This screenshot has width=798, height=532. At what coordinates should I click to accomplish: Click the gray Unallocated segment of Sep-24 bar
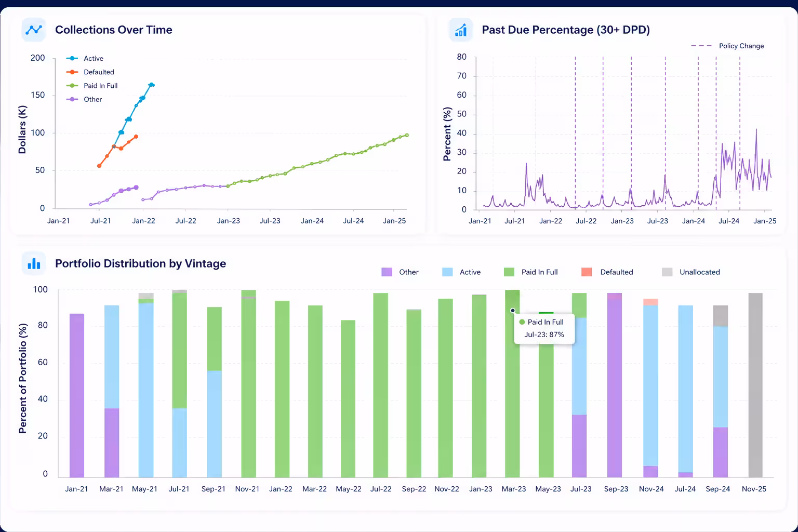coord(721,316)
